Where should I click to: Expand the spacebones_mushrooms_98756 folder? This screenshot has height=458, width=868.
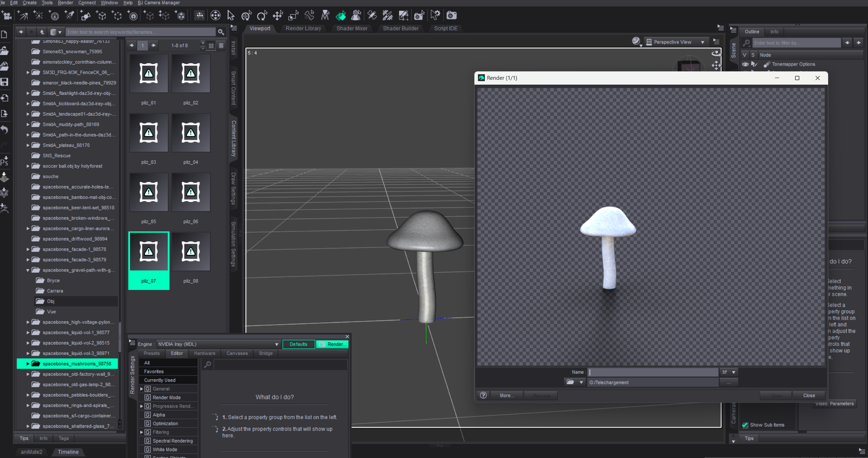tap(28, 364)
